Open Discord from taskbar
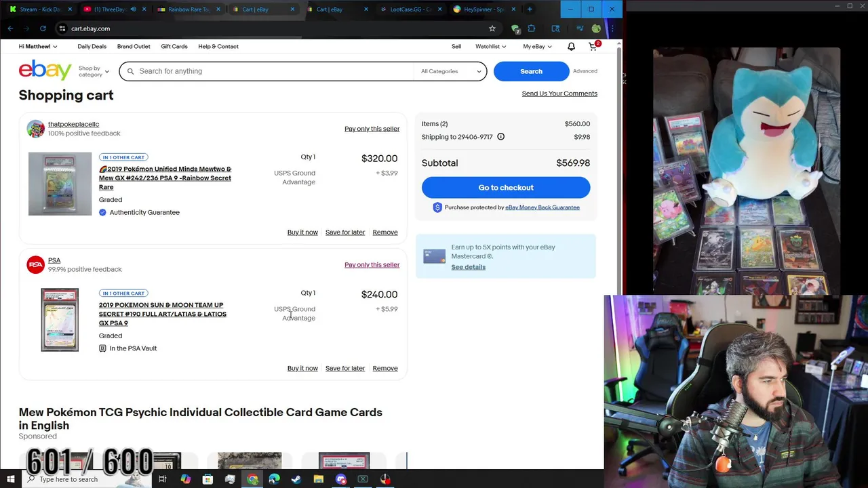868x488 pixels. [341, 479]
